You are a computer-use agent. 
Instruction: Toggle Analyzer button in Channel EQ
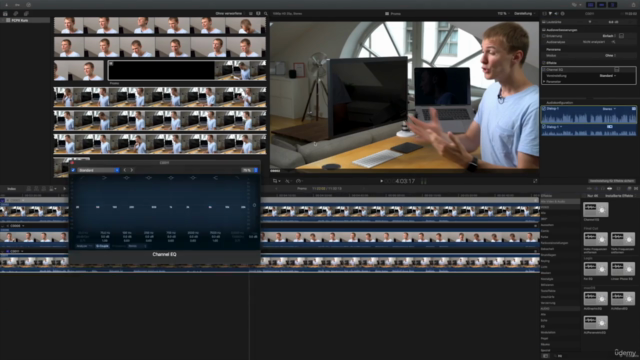coord(83,246)
